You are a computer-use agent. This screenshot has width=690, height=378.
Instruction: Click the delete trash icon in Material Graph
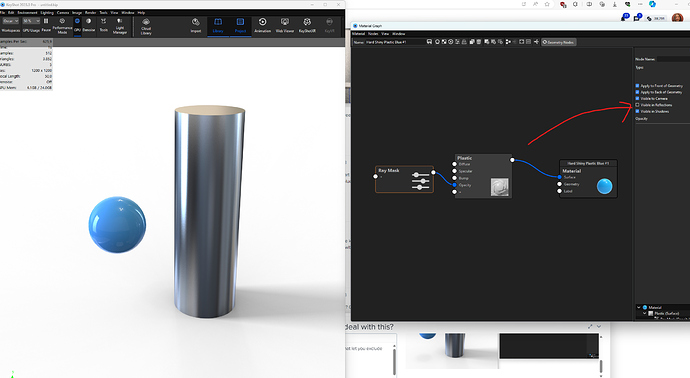[479, 42]
